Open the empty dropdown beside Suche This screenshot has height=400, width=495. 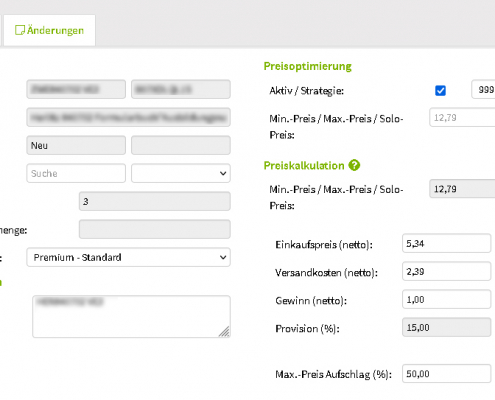(x=181, y=173)
